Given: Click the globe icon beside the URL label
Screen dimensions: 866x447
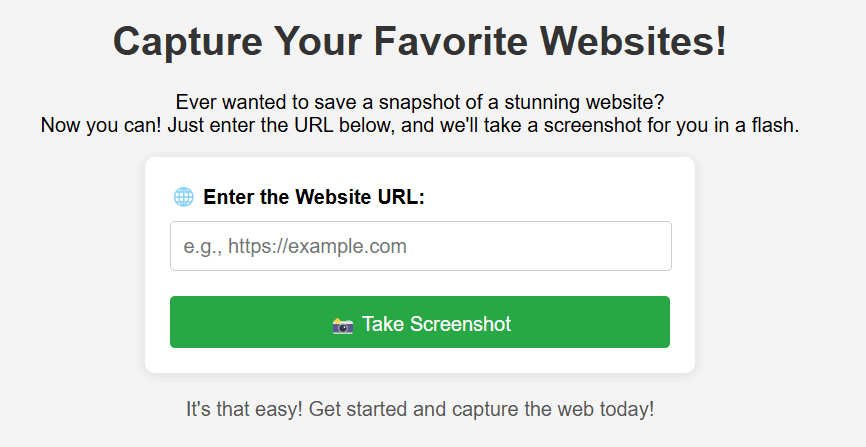Looking at the screenshot, I should pos(183,197).
